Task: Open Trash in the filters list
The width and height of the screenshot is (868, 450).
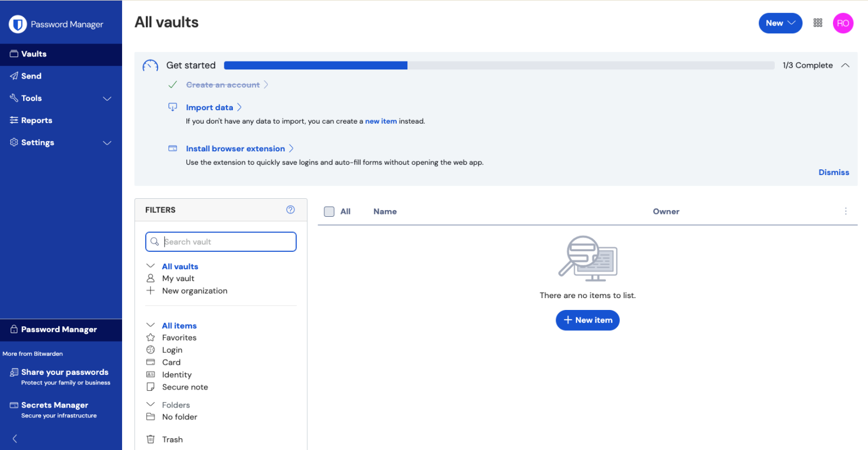Action: click(172, 439)
